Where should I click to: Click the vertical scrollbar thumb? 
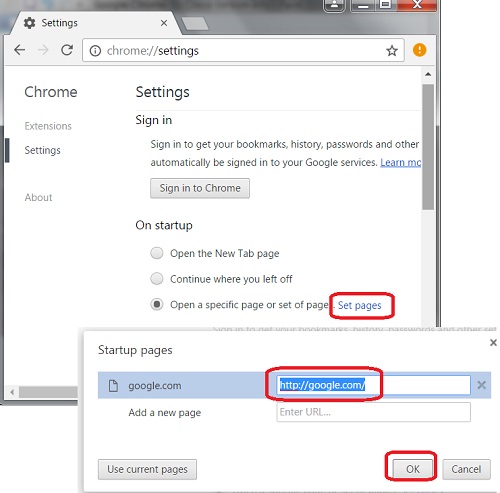[428, 147]
